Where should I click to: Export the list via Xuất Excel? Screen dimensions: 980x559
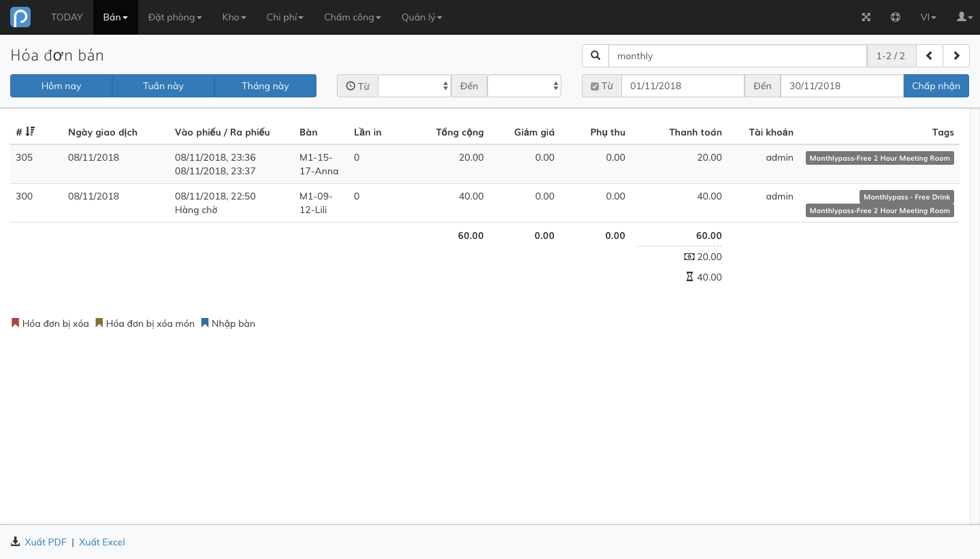coord(102,542)
